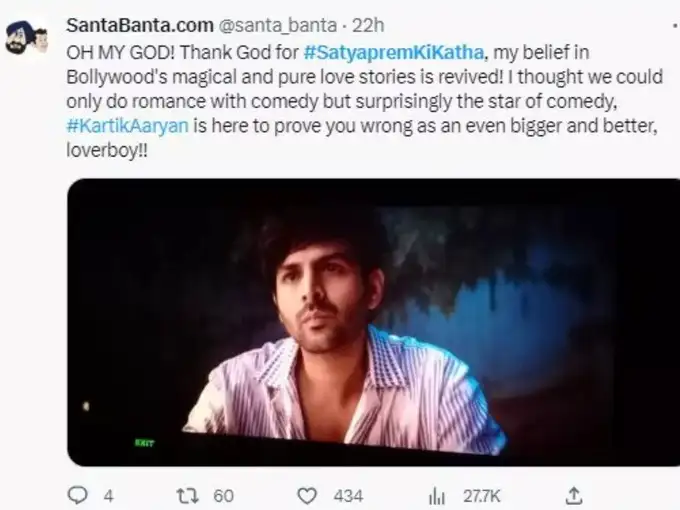Open the embedded movie scene video
The height and width of the screenshot is (510, 680).
(372, 322)
